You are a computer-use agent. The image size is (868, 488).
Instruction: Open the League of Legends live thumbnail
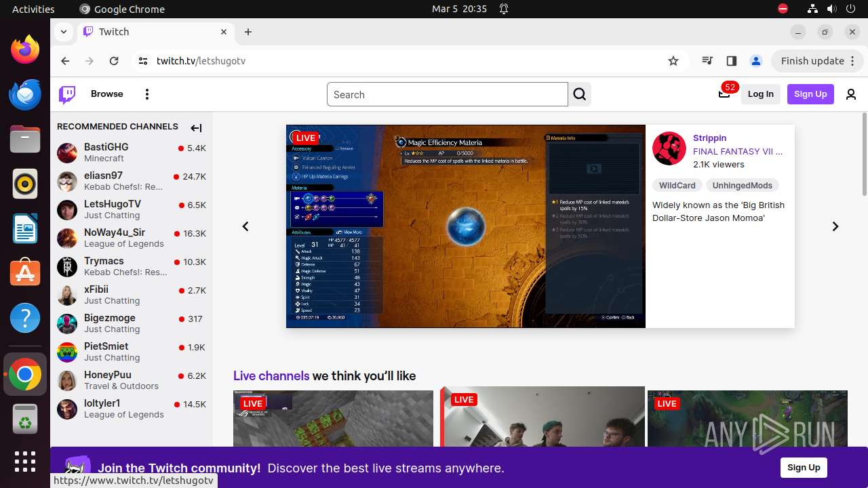pyautogui.click(x=747, y=419)
